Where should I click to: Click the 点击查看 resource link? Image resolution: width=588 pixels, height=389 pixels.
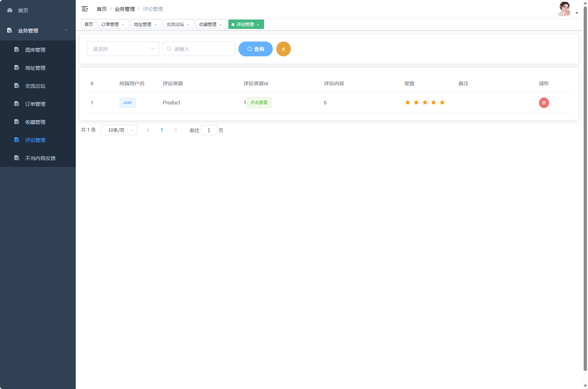coord(259,103)
